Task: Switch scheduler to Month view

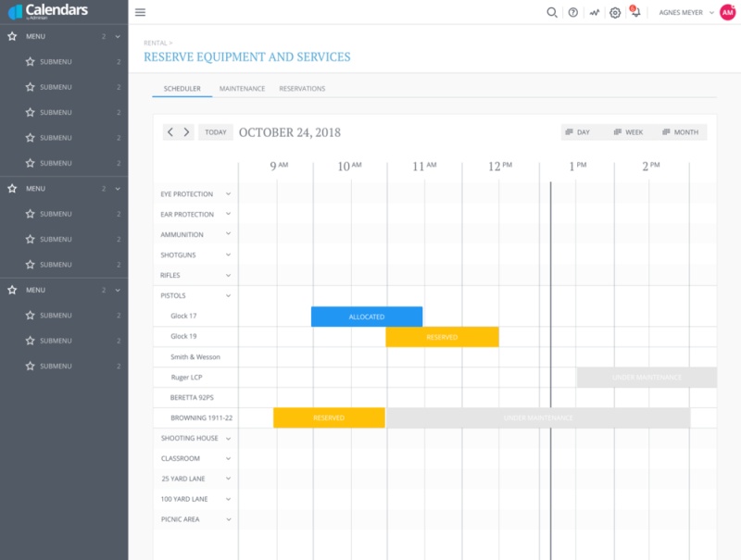Action: pyautogui.click(x=680, y=132)
